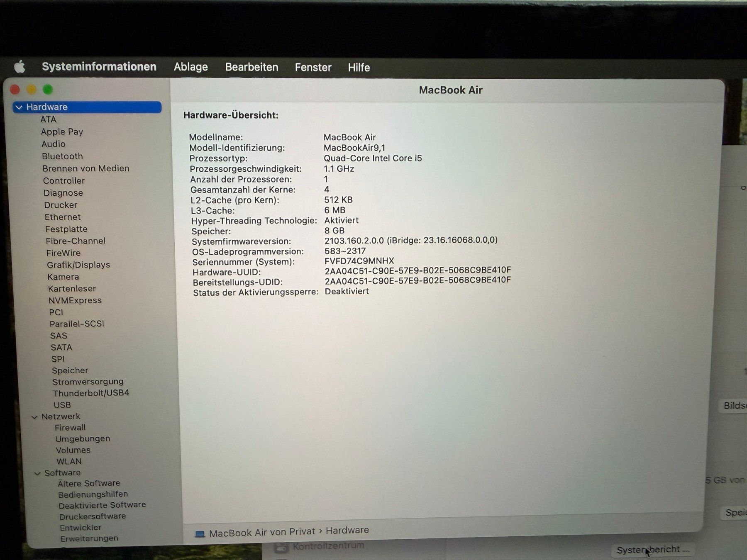Select FireWire in the sidebar
This screenshot has height=560, width=747.
(63, 253)
